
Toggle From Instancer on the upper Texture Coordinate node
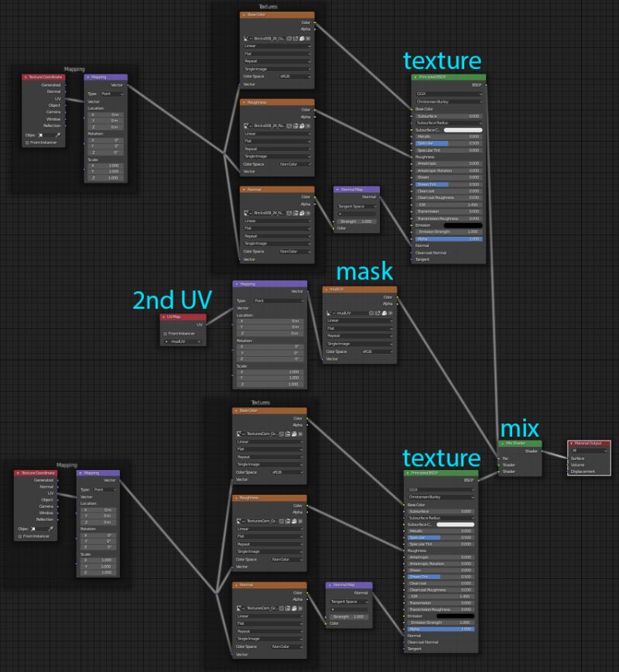(27, 142)
